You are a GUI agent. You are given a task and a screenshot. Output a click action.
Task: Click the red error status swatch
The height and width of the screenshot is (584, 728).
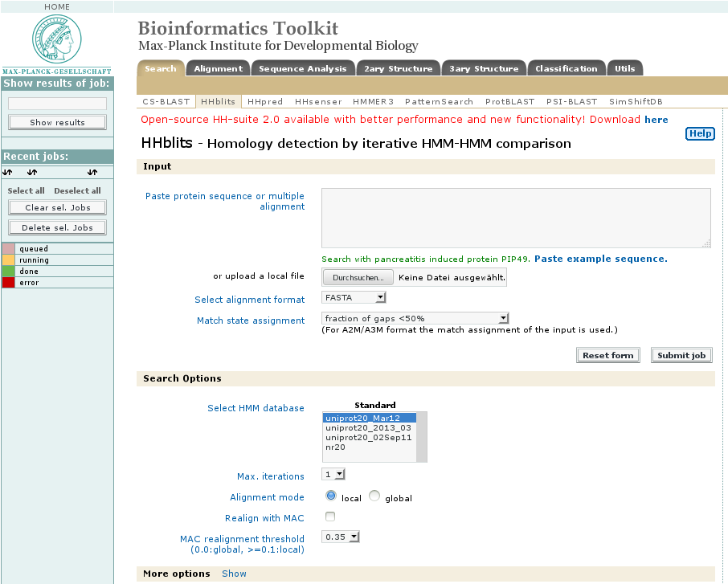coord(8,282)
